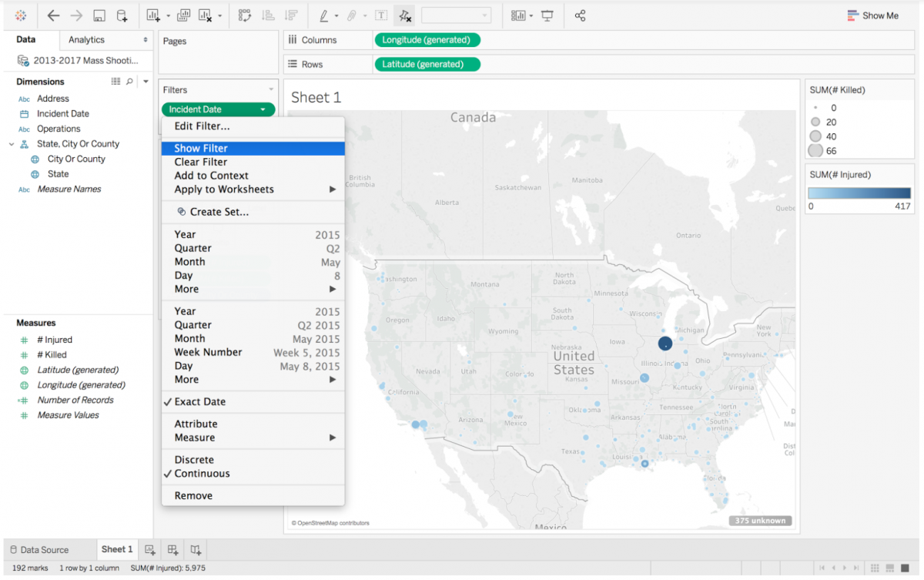The height and width of the screenshot is (580, 924).
Task: Create a new worksheet from the toolbar
Action: 152,14
